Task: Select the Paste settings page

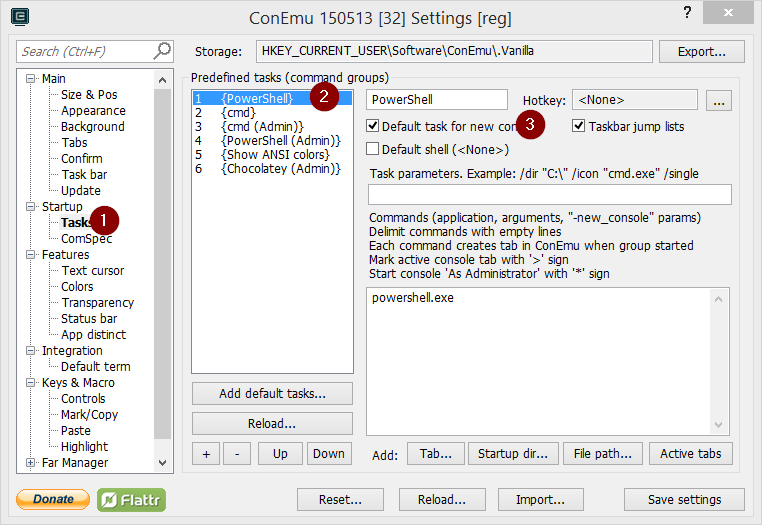Action: [x=76, y=431]
